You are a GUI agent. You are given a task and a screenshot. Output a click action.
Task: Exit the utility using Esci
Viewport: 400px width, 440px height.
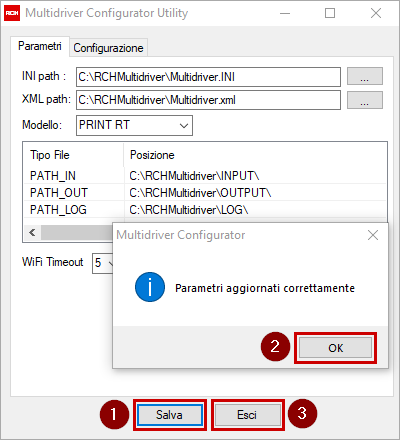[247, 415]
